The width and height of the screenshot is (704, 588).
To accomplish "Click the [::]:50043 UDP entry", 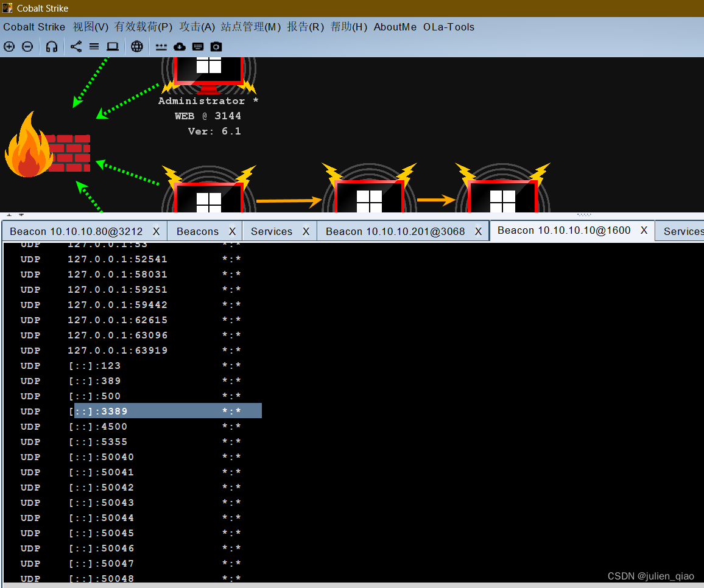I will (131, 503).
